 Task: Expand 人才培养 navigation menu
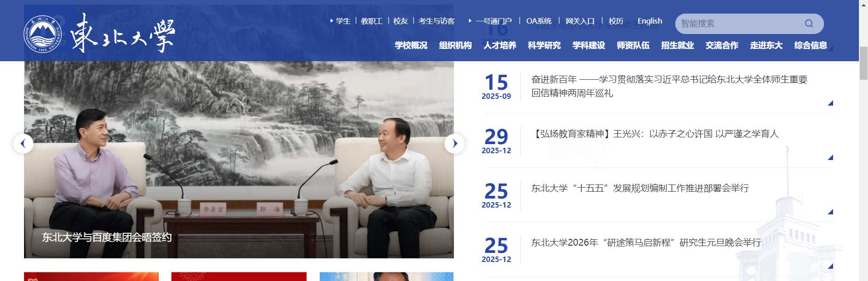(500, 45)
